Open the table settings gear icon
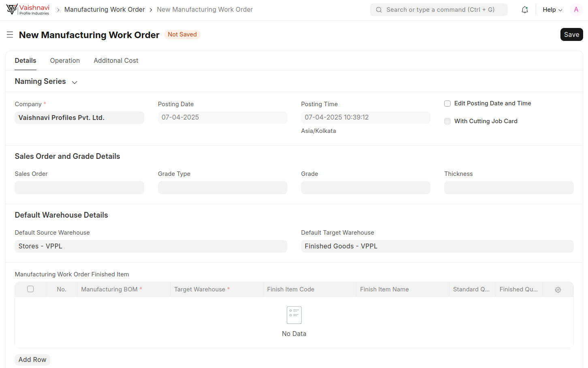Viewport: 588px width, 368px height. (x=558, y=290)
